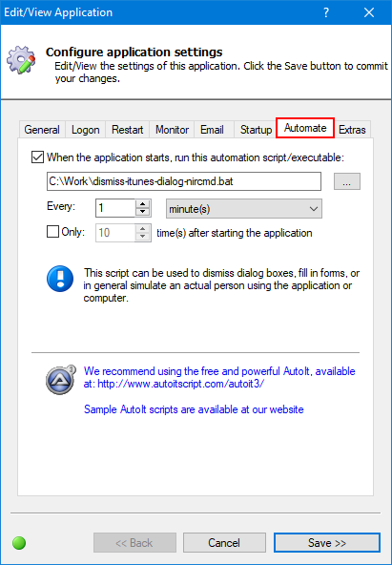This screenshot has height=565, width=392.
Task: Increase the Every interval with up arrow
Action: (143, 204)
